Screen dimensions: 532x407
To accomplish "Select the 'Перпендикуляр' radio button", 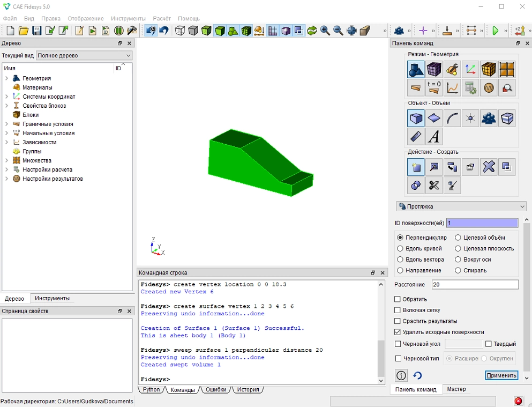I will [x=400, y=238].
